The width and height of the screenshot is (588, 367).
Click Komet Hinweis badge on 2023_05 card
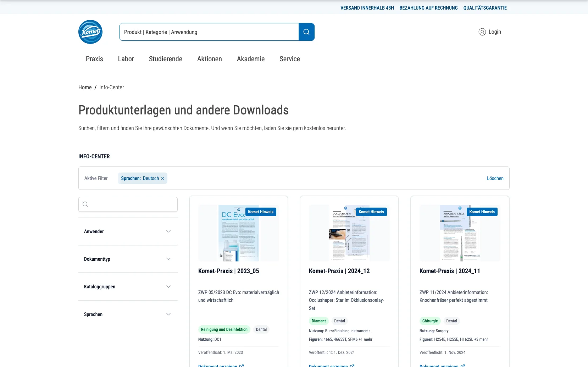261,212
